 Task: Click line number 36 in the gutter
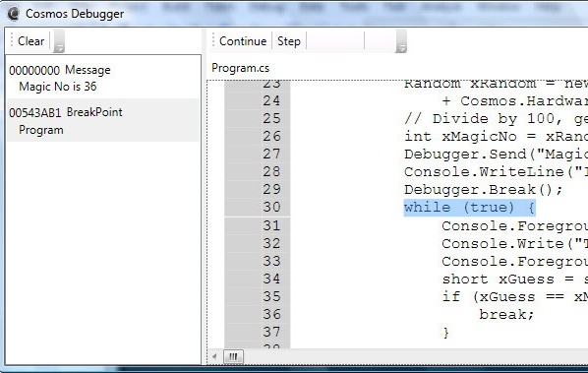click(271, 314)
